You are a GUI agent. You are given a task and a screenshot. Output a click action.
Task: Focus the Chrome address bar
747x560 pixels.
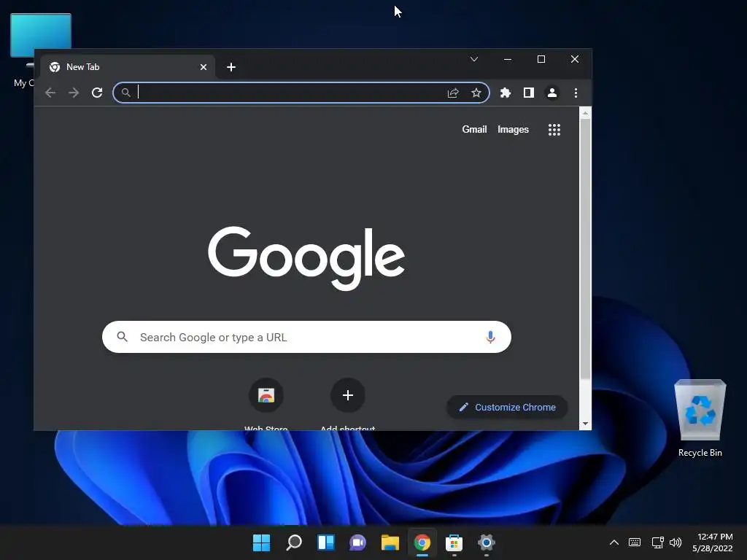tap(301, 93)
